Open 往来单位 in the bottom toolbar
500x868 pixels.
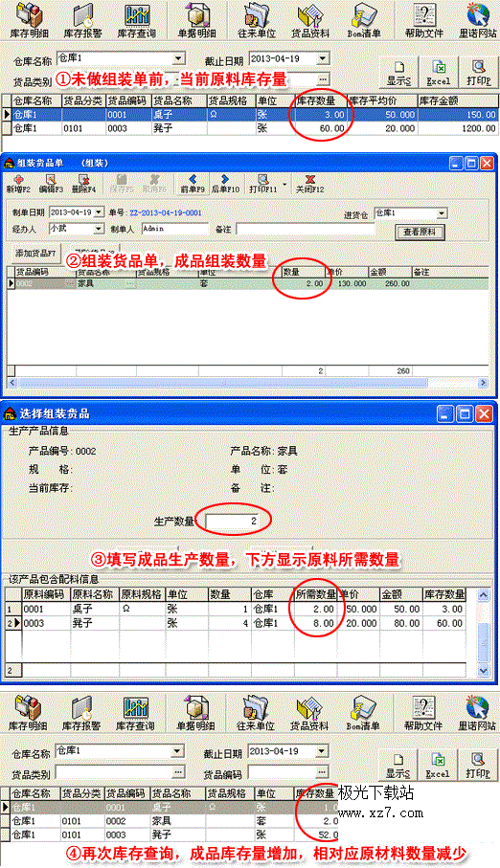(255, 713)
